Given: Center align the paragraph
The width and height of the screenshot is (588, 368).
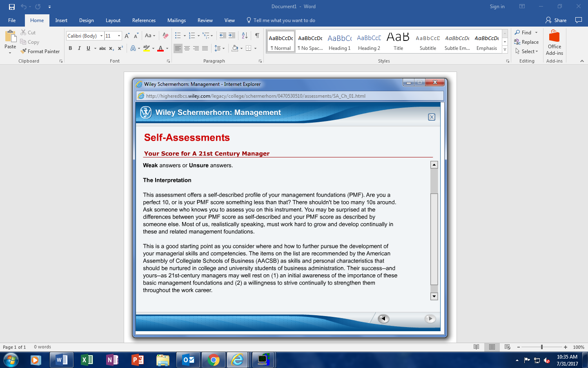Looking at the screenshot, I should [187, 48].
